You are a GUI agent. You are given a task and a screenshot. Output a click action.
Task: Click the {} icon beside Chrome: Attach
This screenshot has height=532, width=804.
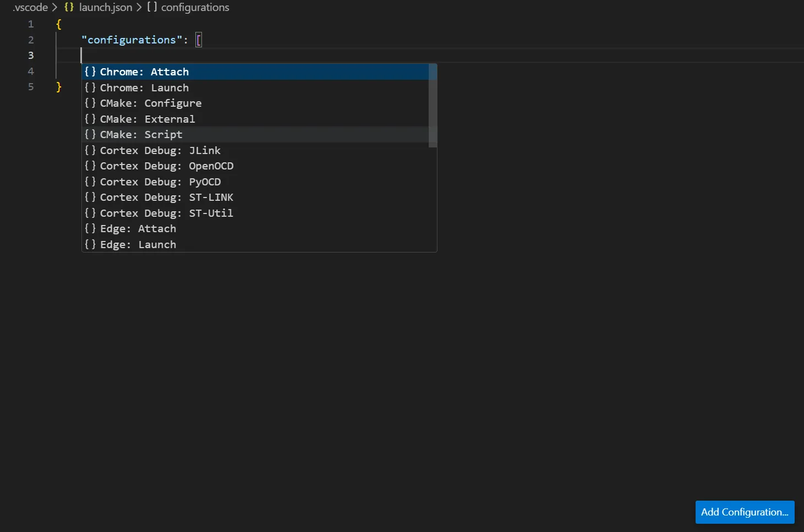90,72
